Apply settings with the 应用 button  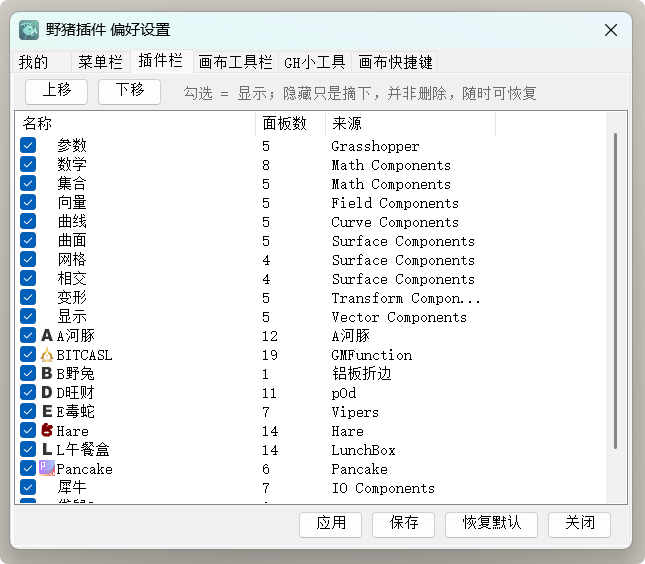pos(330,524)
